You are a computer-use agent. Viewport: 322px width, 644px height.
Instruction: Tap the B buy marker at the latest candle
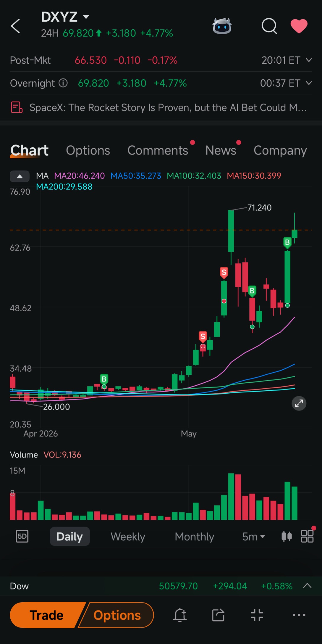[287, 243]
